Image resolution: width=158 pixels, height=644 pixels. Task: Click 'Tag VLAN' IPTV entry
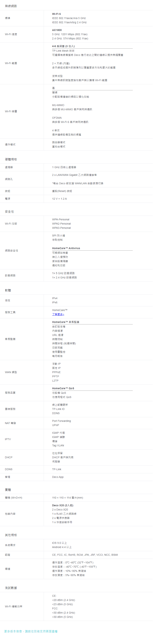point(58,445)
